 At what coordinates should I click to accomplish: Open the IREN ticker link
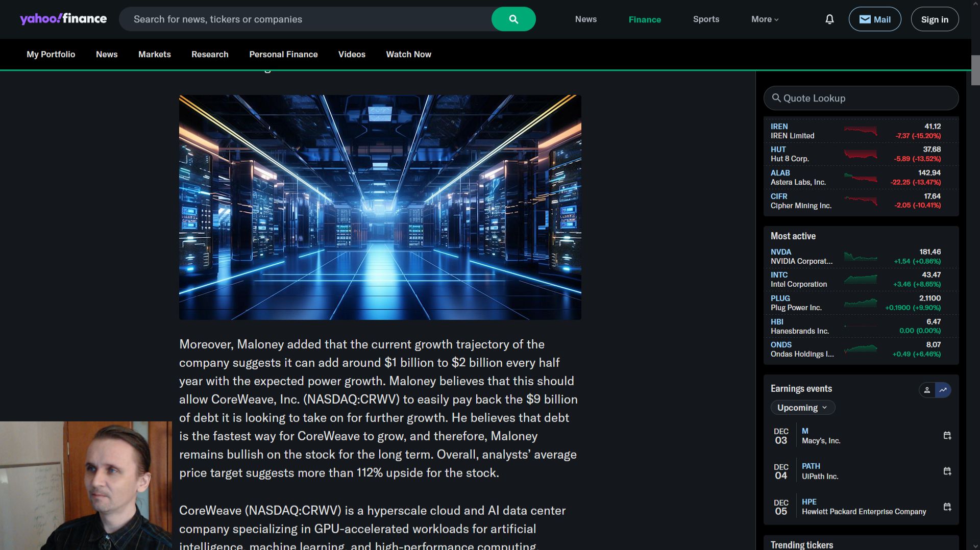tap(779, 126)
